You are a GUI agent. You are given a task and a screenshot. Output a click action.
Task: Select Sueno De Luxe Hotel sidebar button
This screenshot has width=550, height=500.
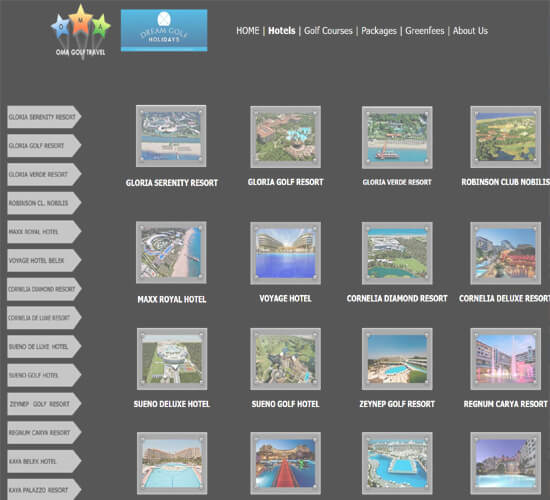point(44,347)
